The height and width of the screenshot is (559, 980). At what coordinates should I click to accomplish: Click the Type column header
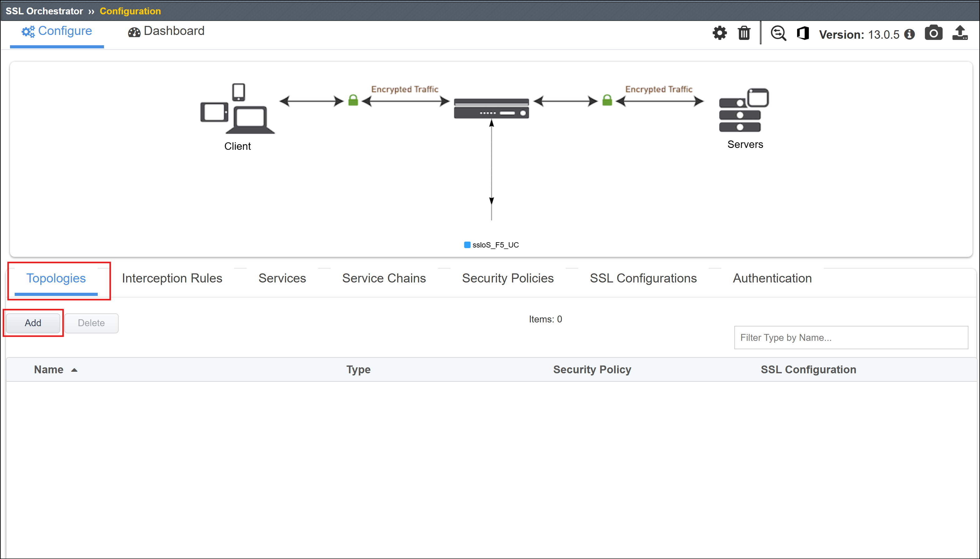(358, 370)
